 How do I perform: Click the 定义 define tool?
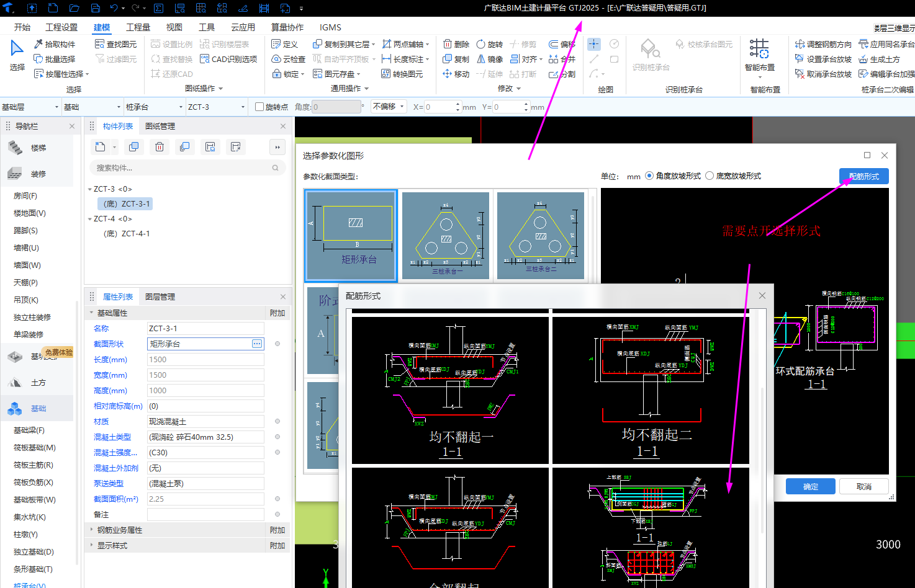pos(285,44)
